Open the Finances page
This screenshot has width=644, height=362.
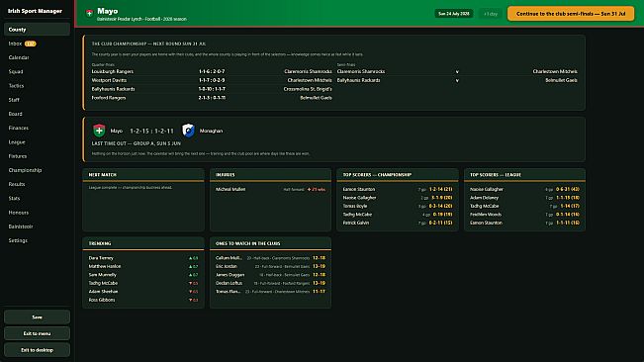click(x=37, y=128)
